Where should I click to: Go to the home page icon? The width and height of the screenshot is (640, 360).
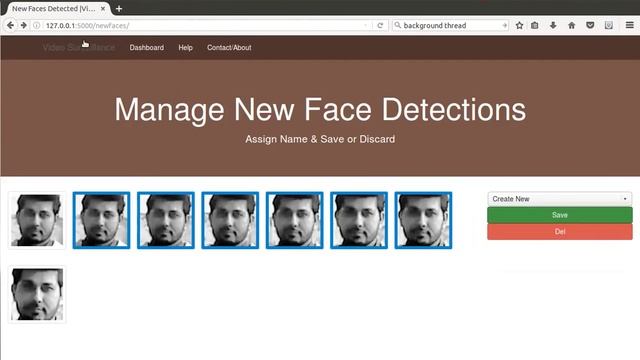[x=571, y=25]
